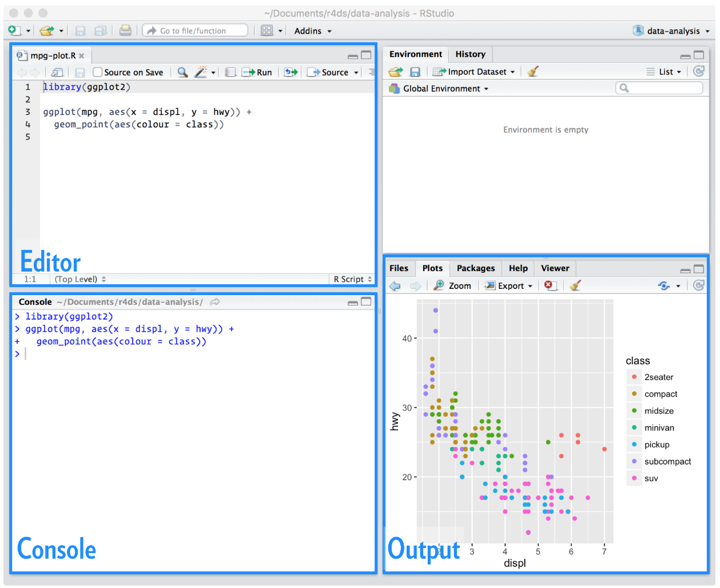Click the Find magnifier icon in the editor
Image resolution: width=720 pixels, height=588 pixels.
click(x=182, y=72)
